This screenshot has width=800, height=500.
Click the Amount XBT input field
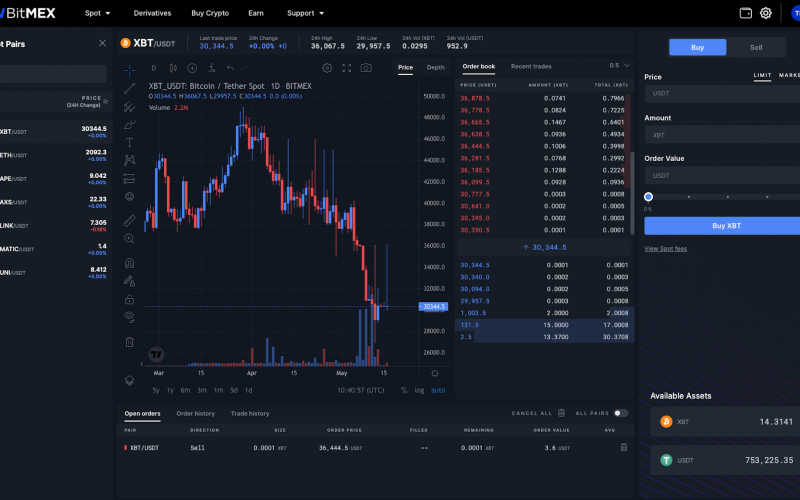click(722, 135)
